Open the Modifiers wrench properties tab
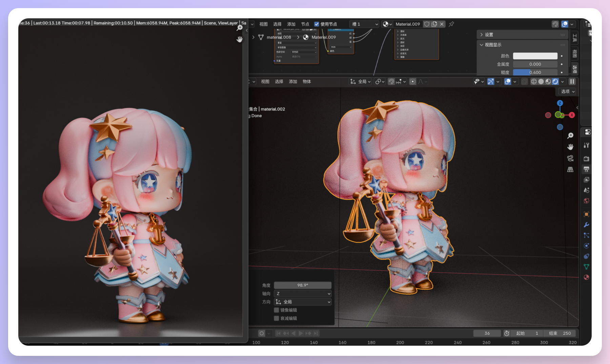Image resolution: width=610 pixels, height=364 pixels. (586, 225)
